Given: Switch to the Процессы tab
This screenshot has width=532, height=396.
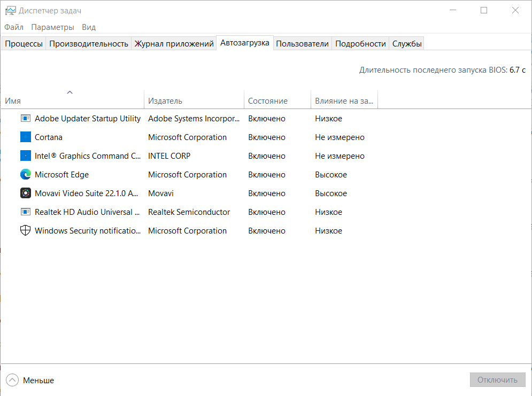Looking at the screenshot, I should [x=24, y=44].
